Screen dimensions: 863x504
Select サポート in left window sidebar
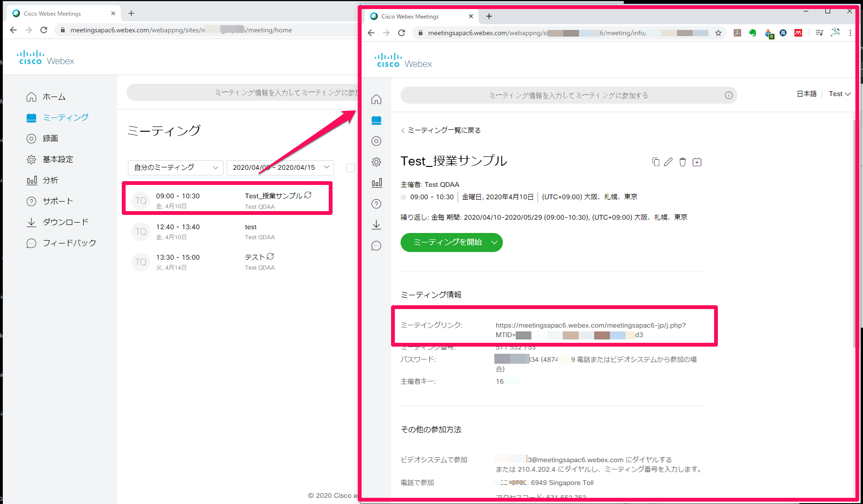[x=50, y=201]
